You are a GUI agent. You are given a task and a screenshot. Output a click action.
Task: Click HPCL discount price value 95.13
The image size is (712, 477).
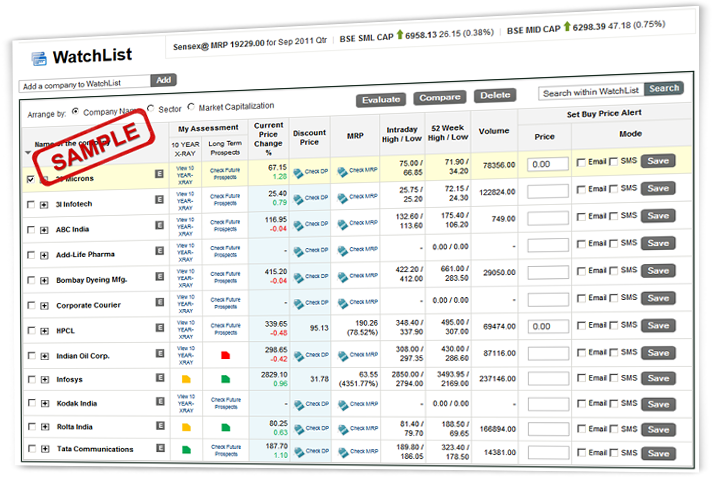(319, 328)
